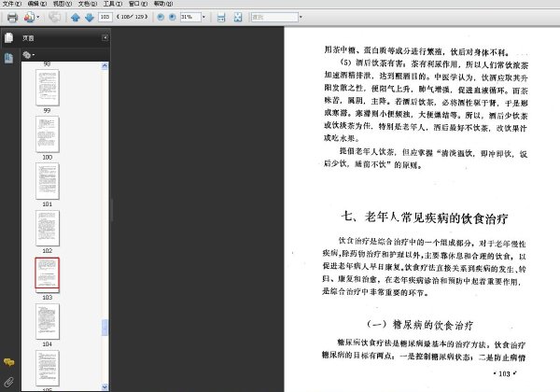This screenshot has height=392, width=560.
Task: Select the page 99 thumbnail
Action: (48, 88)
